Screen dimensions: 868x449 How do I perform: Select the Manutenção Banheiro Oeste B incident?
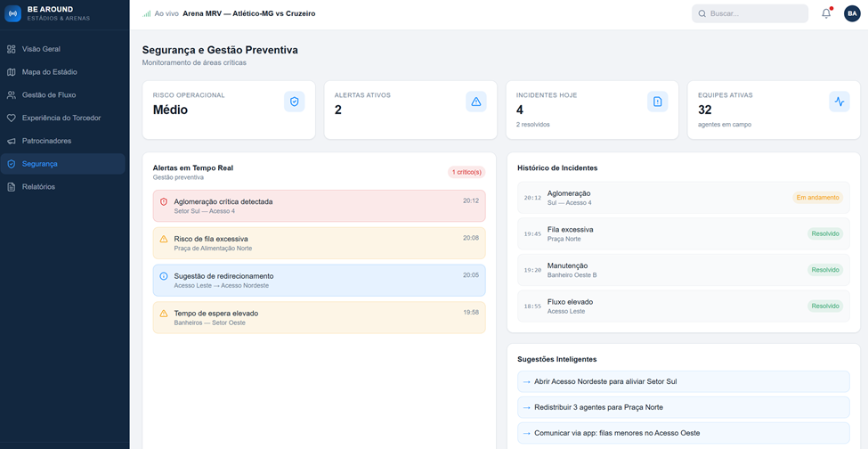(x=684, y=270)
